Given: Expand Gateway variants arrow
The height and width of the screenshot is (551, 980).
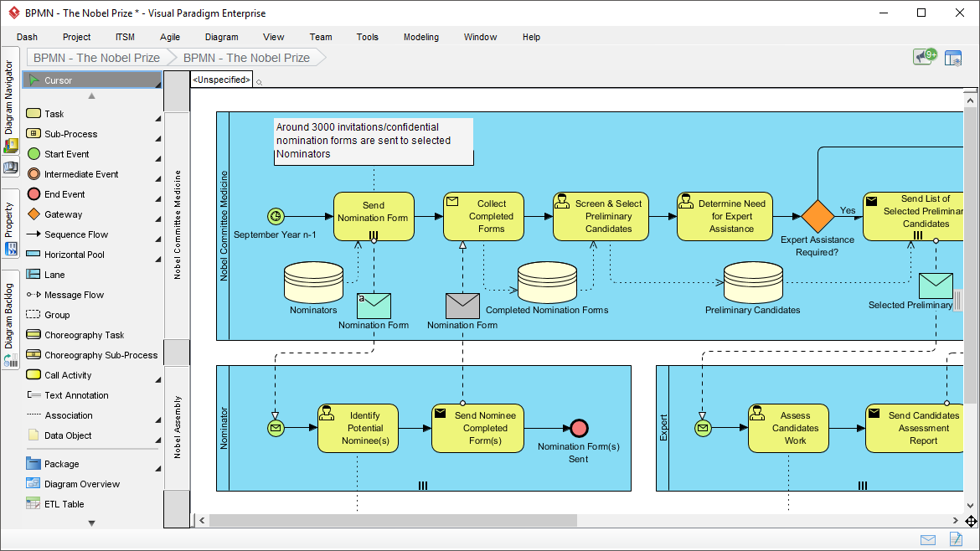Looking at the screenshot, I should [x=158, y=219].
